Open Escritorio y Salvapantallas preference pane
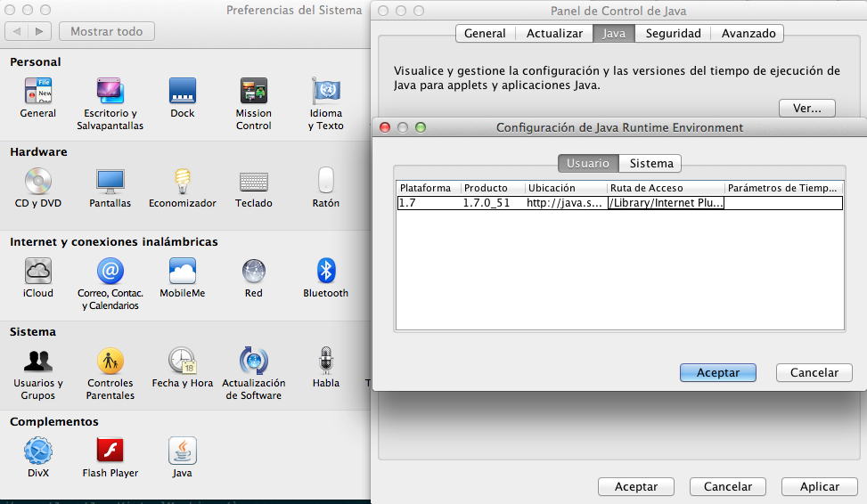Image resolution: width=867 pixels, height=504 pixels. click(x=110, y=91)
